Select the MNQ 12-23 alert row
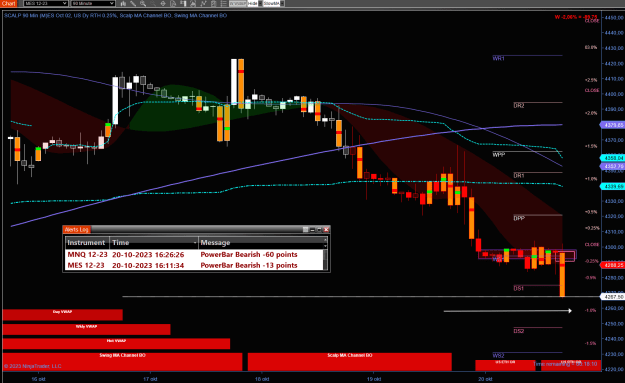Screen dimensions: 625x383 pos(194,255)
